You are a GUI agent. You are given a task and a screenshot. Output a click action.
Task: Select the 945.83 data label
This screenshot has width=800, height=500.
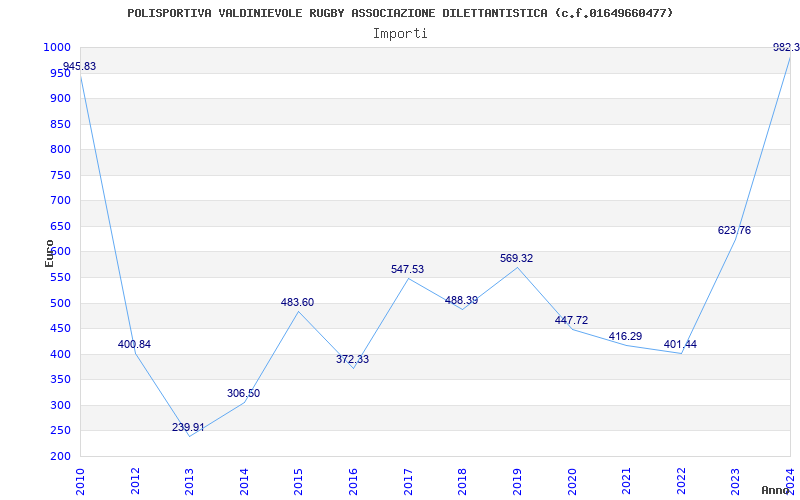(x=79, y=66)
